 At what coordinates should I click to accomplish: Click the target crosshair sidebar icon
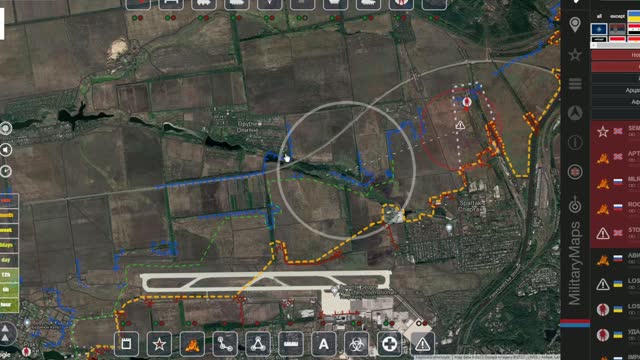tap(575, 205)
